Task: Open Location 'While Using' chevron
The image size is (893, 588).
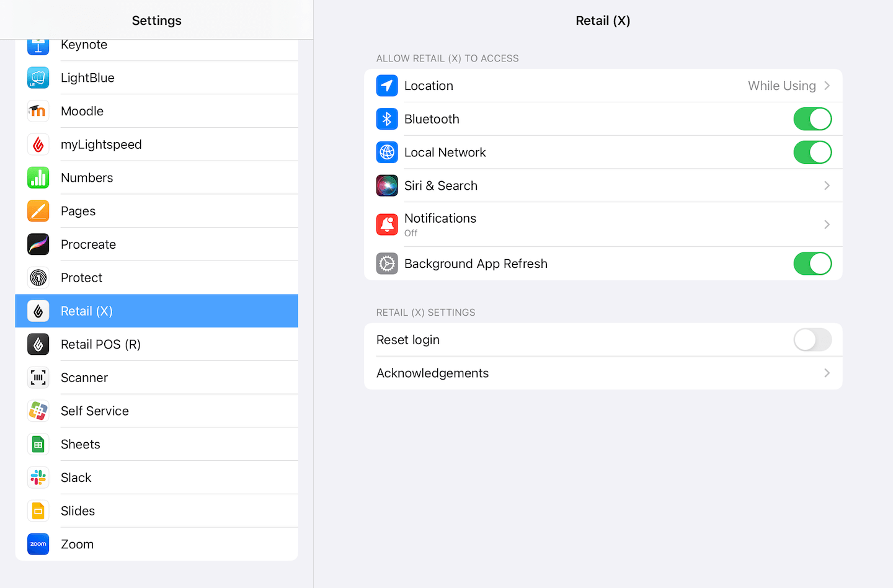Action: 827,86
